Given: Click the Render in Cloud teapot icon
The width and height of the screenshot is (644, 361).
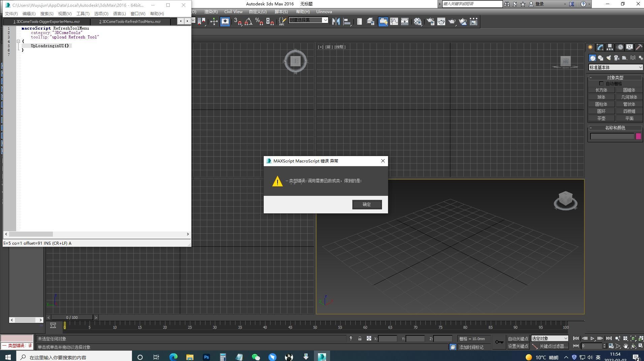Looking at the screenshot, I should click(463, 22).
